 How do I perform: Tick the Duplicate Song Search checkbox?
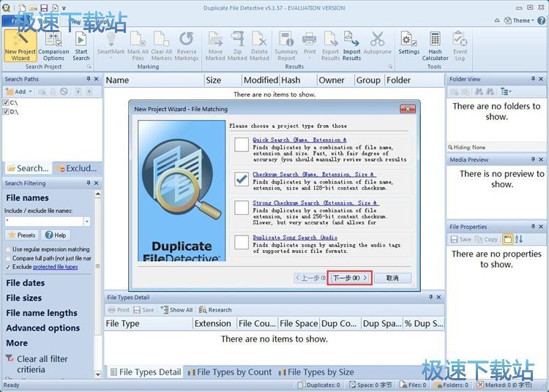242,242
